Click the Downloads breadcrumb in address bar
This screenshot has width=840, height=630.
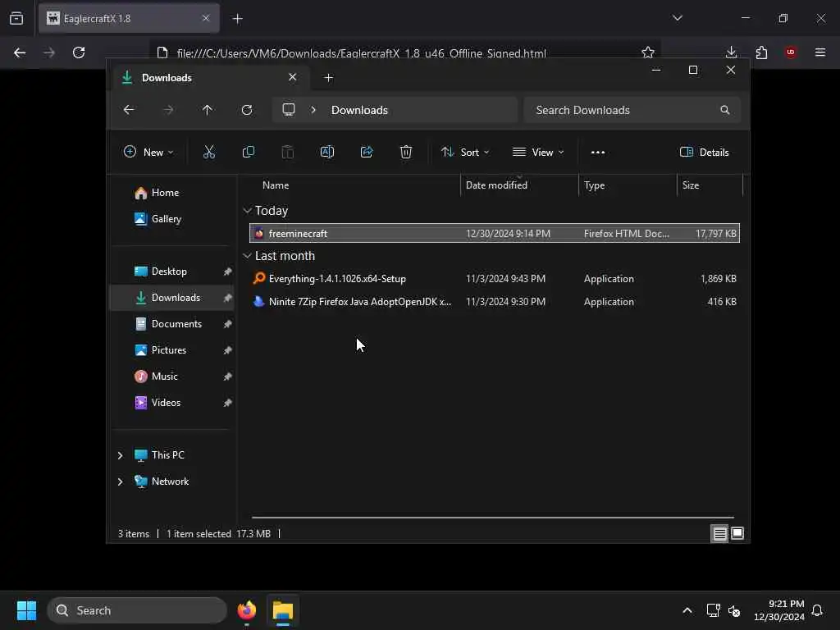coord(359,110)
